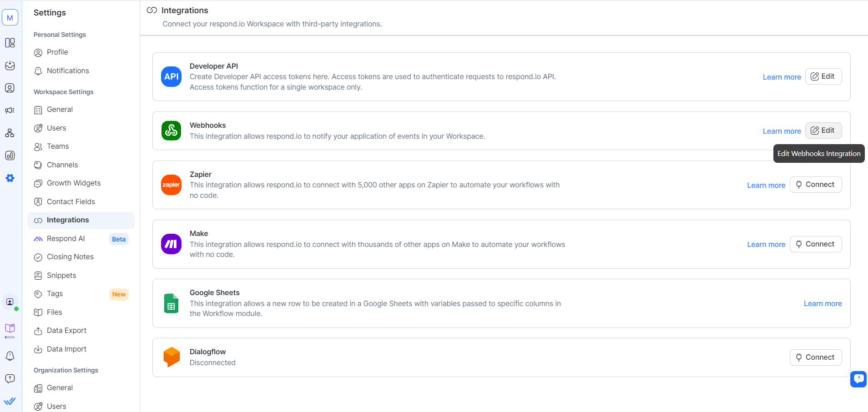Click Connect for Dialogflow
868x412 pixels.
click(815, 357)
